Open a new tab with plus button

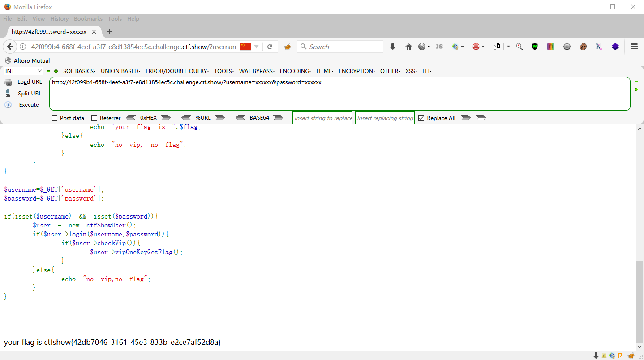110,32
